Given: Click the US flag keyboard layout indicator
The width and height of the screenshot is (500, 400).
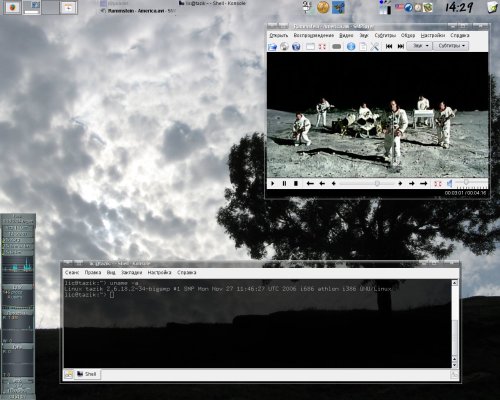Looking at the screenshot, I should 399,7.
